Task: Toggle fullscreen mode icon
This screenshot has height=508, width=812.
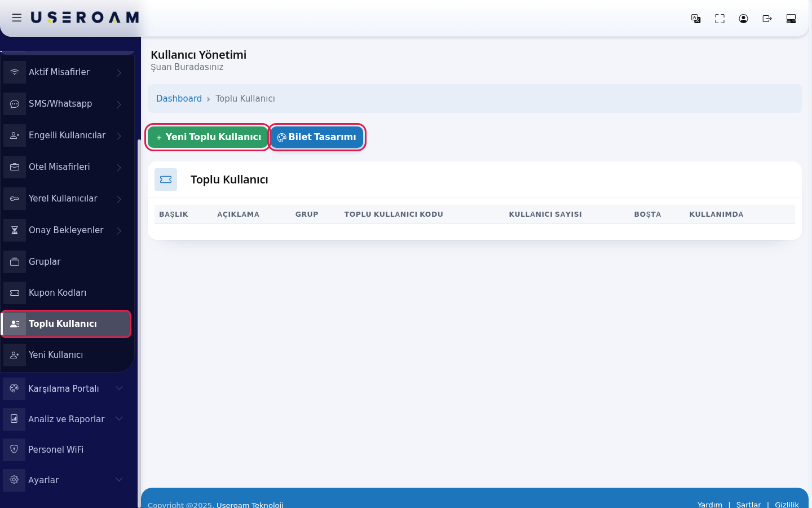Action: (720, 19)
